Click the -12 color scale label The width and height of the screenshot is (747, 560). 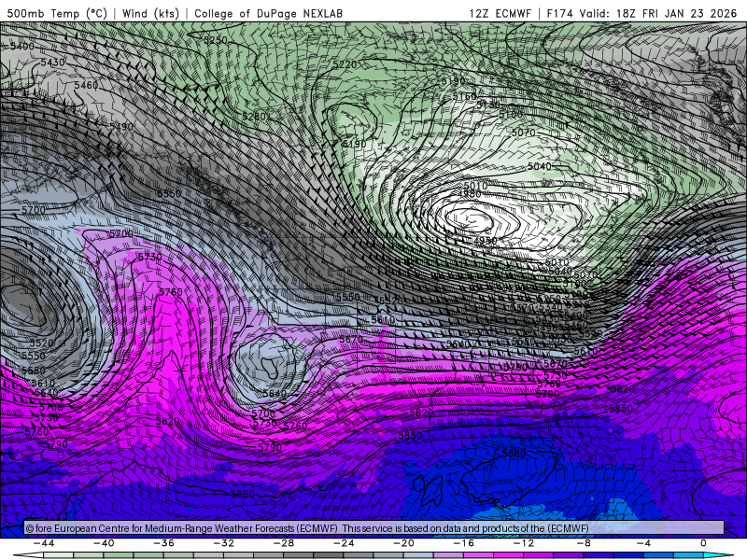524,543
